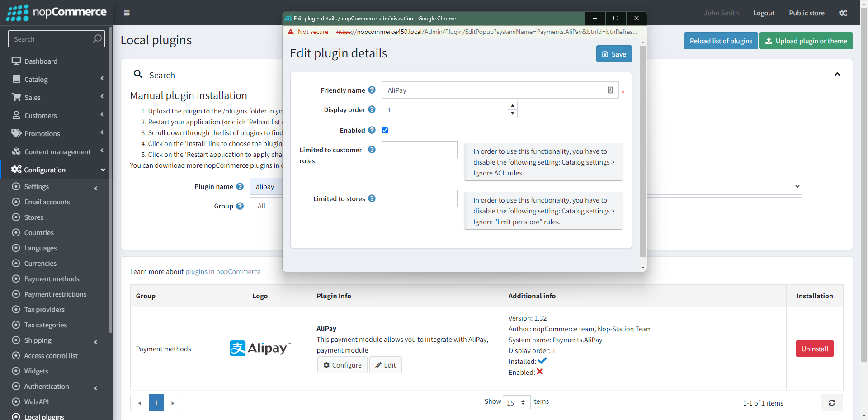Collapse the Configuration sidebar menu
The width and height of the screenshot is (868, 420).
57,170
